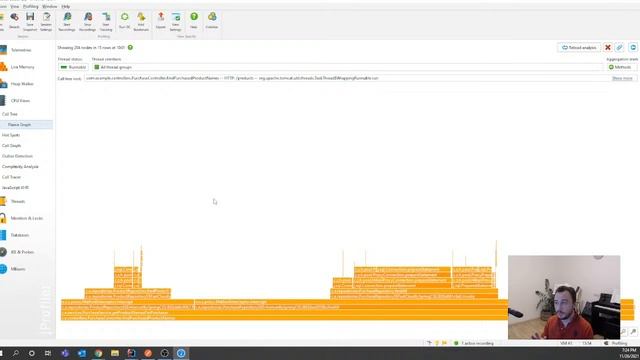Open the Runnable thread status dropdown

tap(73, 67)
